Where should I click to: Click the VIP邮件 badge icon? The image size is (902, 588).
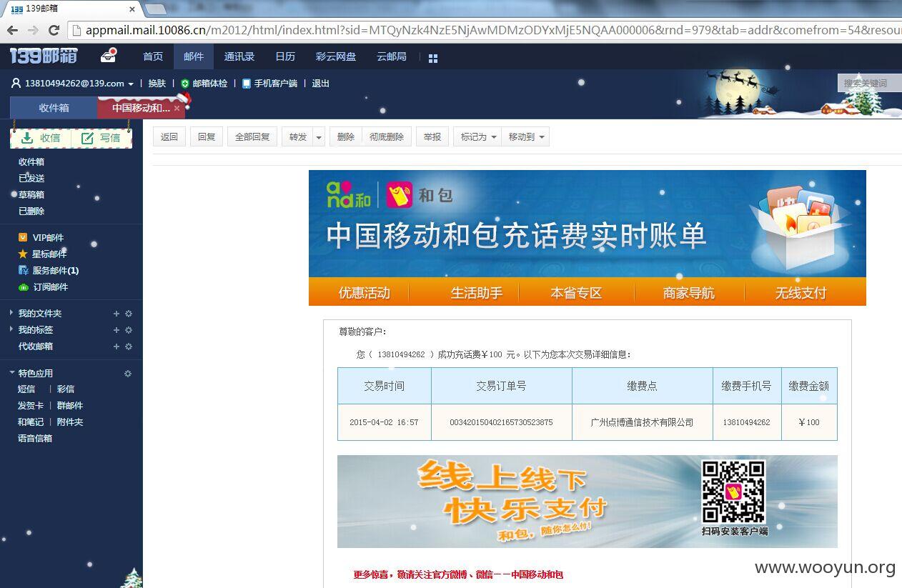[x=23, y=237]
